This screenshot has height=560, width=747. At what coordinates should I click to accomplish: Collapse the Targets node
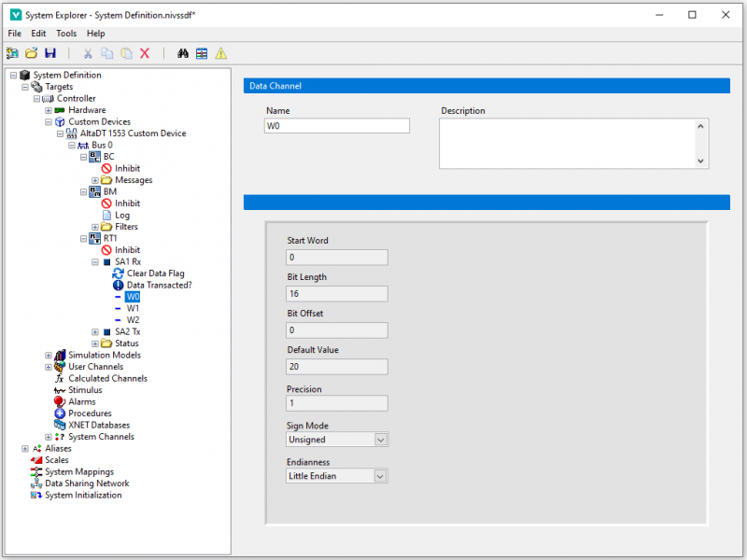coord(25,87)
